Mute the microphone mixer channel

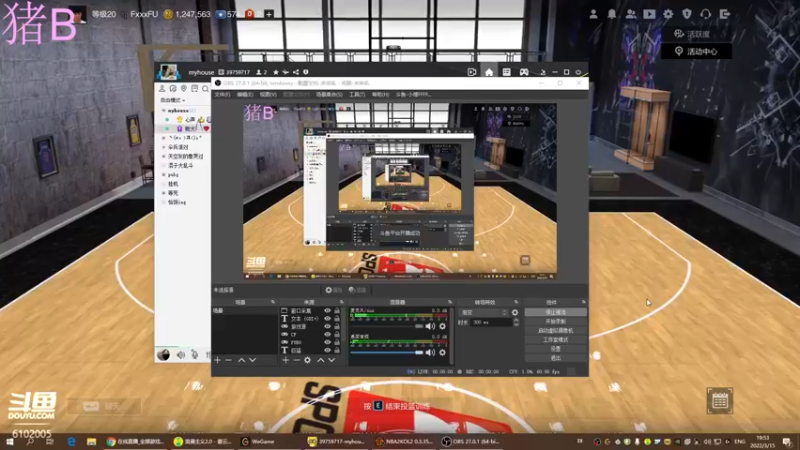pyautogui.click(x=431, y=326)
